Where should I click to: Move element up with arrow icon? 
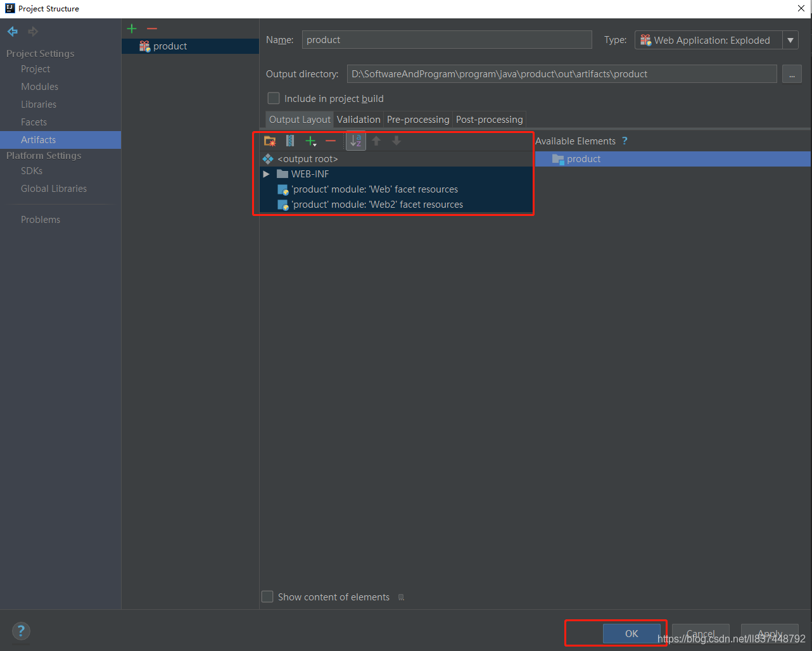pyautogui.click(x=376, y=141)
